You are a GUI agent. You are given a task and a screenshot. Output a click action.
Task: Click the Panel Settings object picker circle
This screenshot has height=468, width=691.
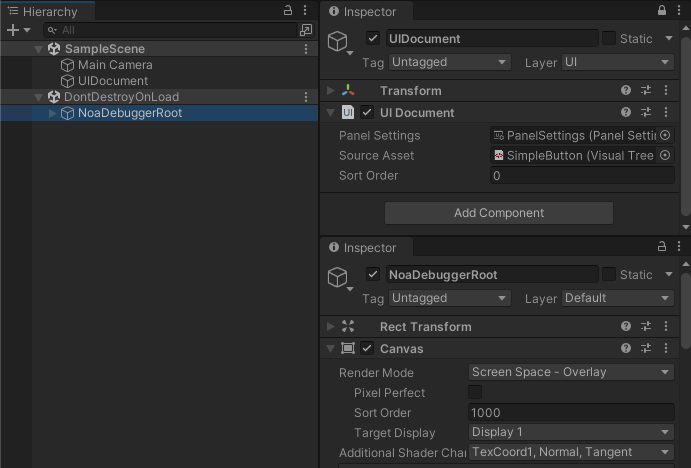tap(665, 135)
